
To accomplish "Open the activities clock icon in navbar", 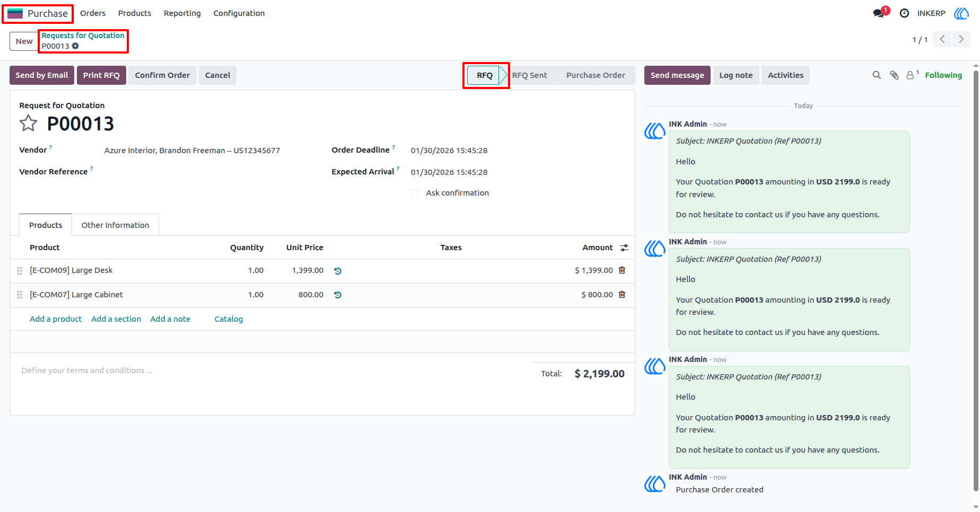I will tap(905, 13).
